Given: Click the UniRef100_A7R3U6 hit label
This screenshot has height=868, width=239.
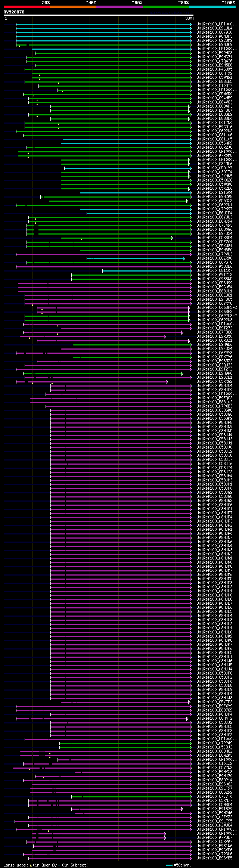Looking at the screenshot, I should click(214, 854).
